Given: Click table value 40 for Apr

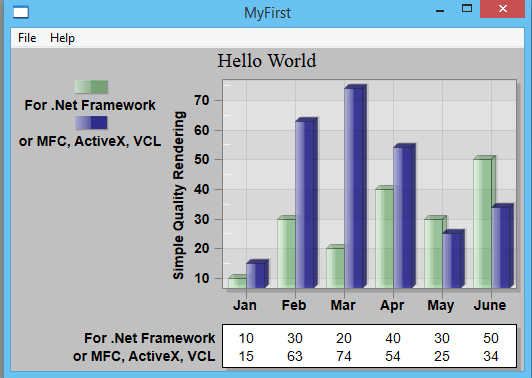Looking at the screenshot, I should point(393,338).
